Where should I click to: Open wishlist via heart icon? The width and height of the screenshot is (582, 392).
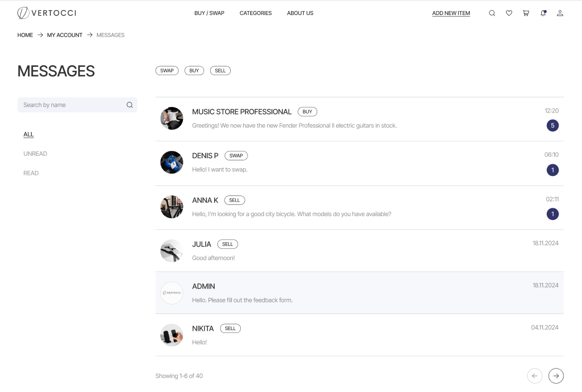[x=509, y=13]
